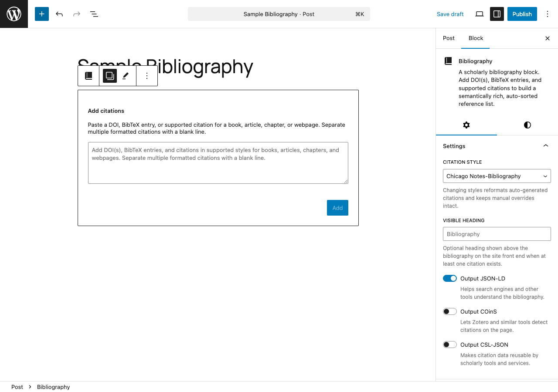The width and height of the screenshot is (558, 392).
Task: Click the Redo arrow icon
Action: 77,14
